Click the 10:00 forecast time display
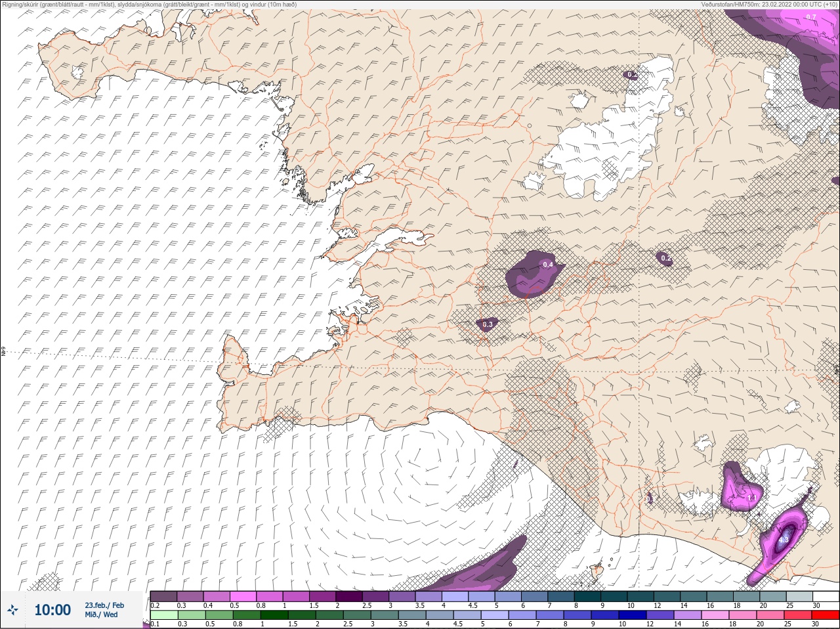Screen dimensions: 840x629 [x=52, y=610]
